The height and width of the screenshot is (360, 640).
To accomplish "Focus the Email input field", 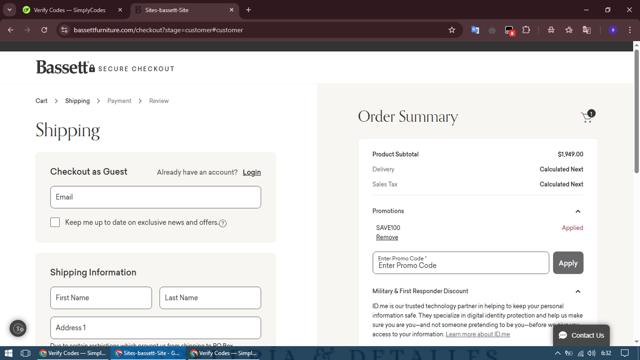I will coord(156,197).
